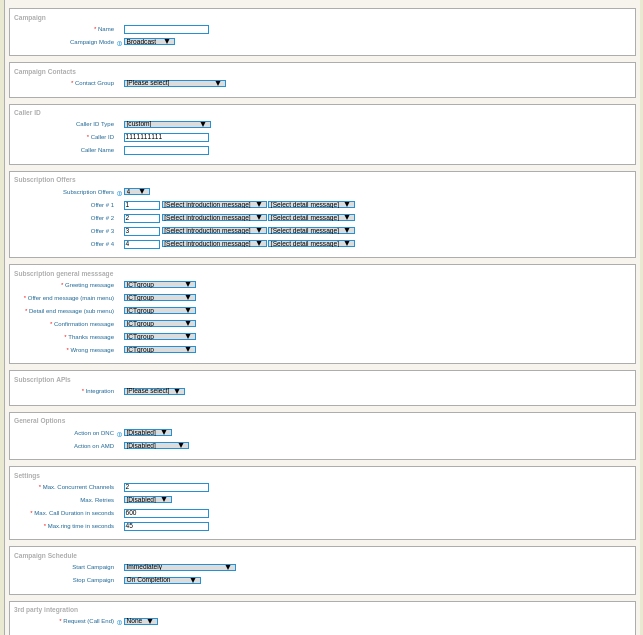The image size is (643, 635).
Task: Click the Caller Name input field
Action: (166, 151)
